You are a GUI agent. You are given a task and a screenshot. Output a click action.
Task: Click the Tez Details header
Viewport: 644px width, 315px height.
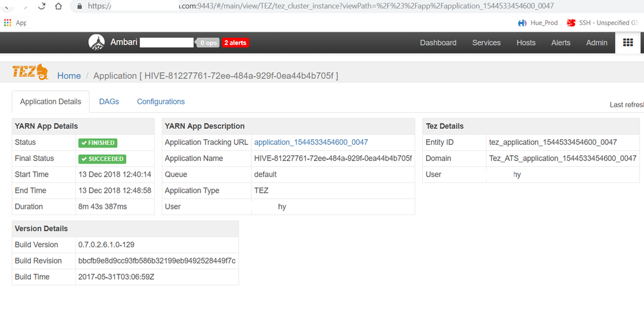pyautogui.click(x=445, y=126)
